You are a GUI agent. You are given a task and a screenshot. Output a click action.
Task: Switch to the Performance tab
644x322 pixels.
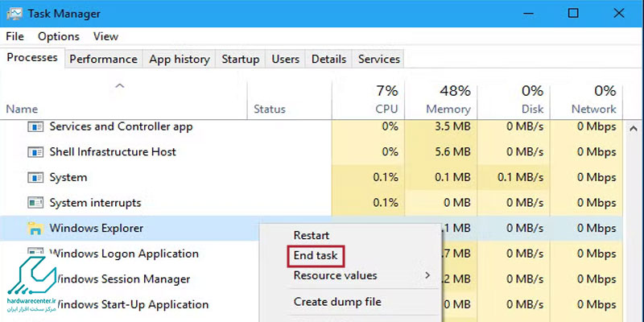[104, 59]
